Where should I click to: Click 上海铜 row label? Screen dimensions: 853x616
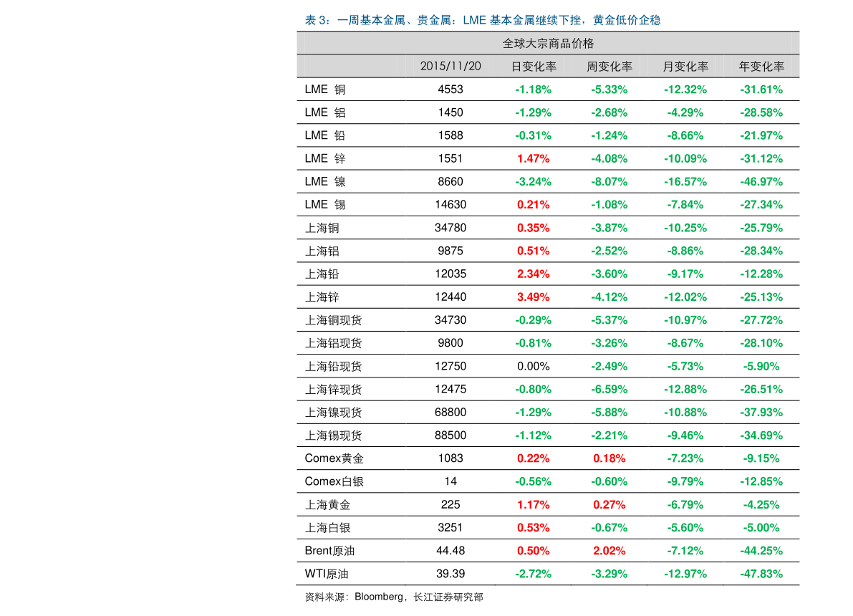pyautogui.click(x=322, y=228)
